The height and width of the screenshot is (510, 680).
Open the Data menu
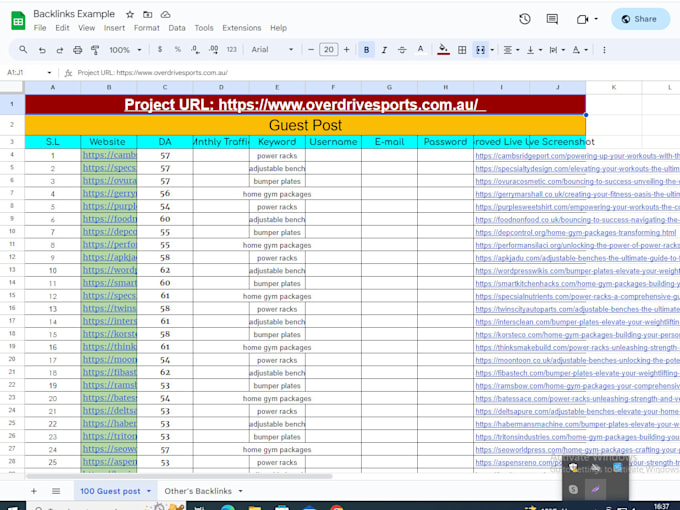177,28
